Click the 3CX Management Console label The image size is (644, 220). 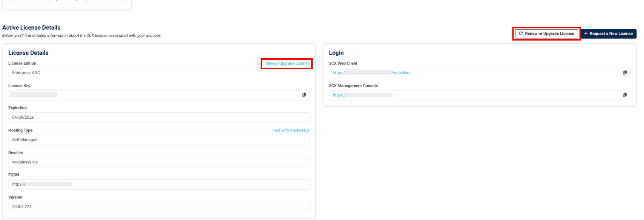click(353, 86)
